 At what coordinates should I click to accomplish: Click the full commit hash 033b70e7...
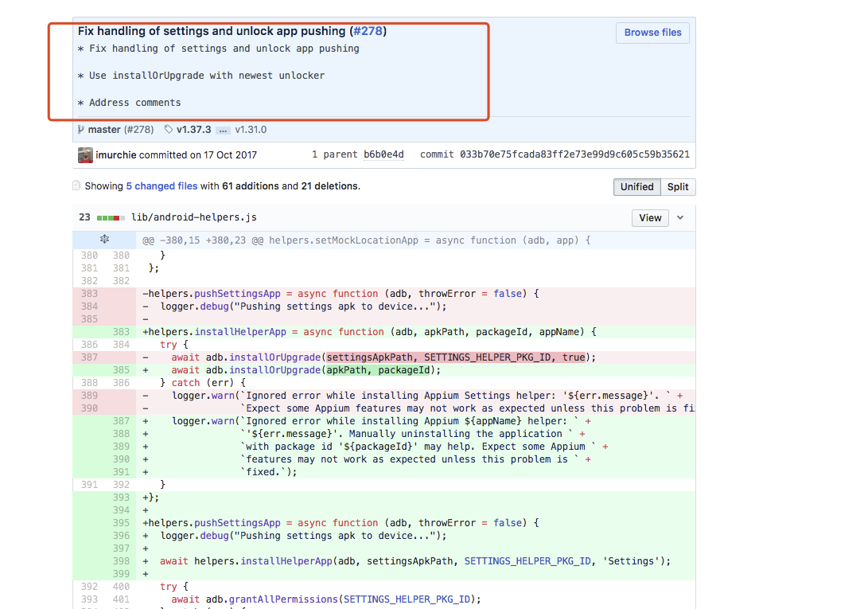574,154
